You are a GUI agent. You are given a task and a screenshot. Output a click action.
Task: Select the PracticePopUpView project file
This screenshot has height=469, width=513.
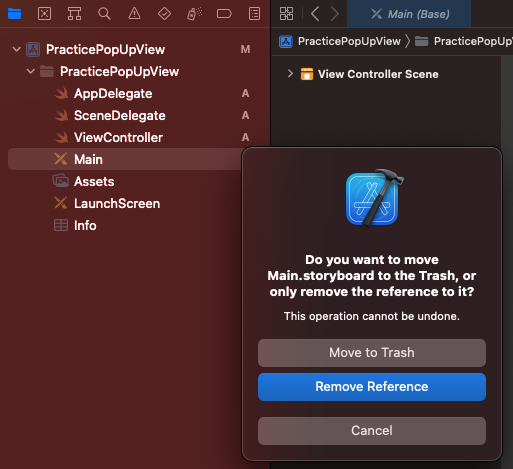click(105, 50)
